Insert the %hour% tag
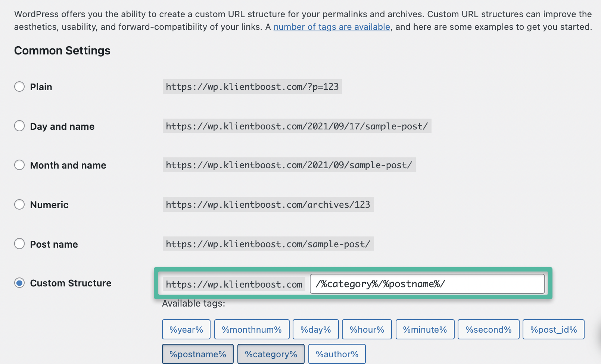Screen dimensions: 601x364 [367, 329]
